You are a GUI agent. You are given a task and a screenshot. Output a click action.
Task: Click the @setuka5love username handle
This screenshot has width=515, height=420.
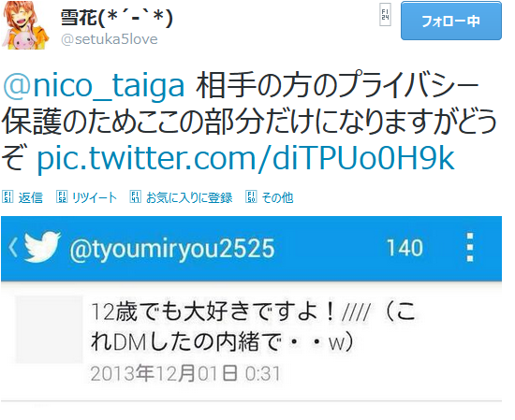tap(110, 39)
